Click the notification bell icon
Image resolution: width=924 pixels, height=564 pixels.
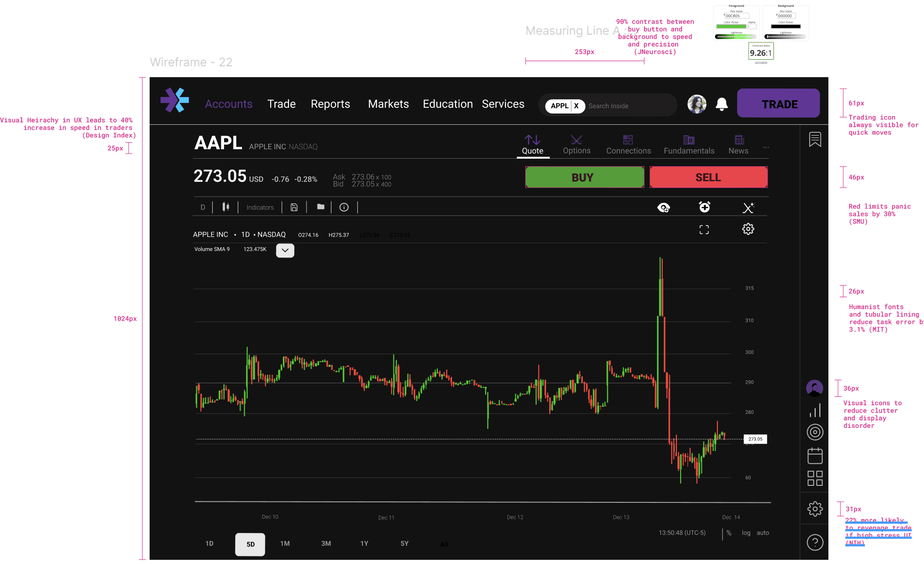click(x=722, y=104)
